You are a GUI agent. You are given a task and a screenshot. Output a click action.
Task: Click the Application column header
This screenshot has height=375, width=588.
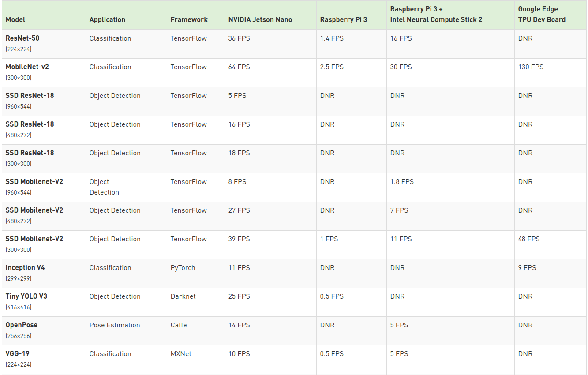(x=107, y=19)
